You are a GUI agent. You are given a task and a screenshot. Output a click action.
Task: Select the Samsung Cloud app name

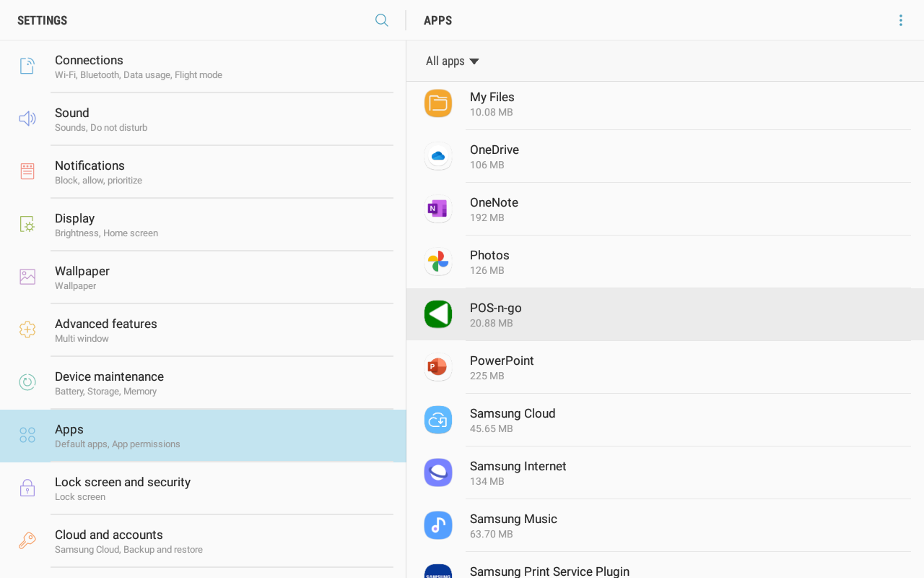[513, 413]
